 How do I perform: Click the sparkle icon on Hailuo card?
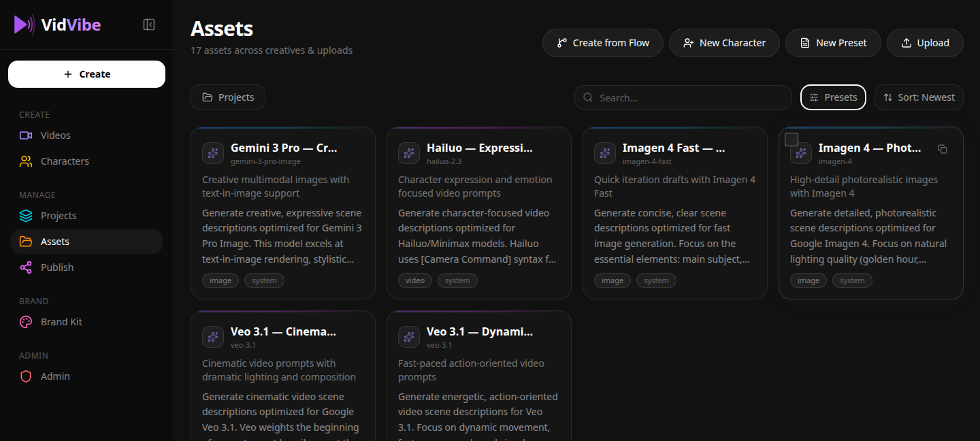point(409,153)
